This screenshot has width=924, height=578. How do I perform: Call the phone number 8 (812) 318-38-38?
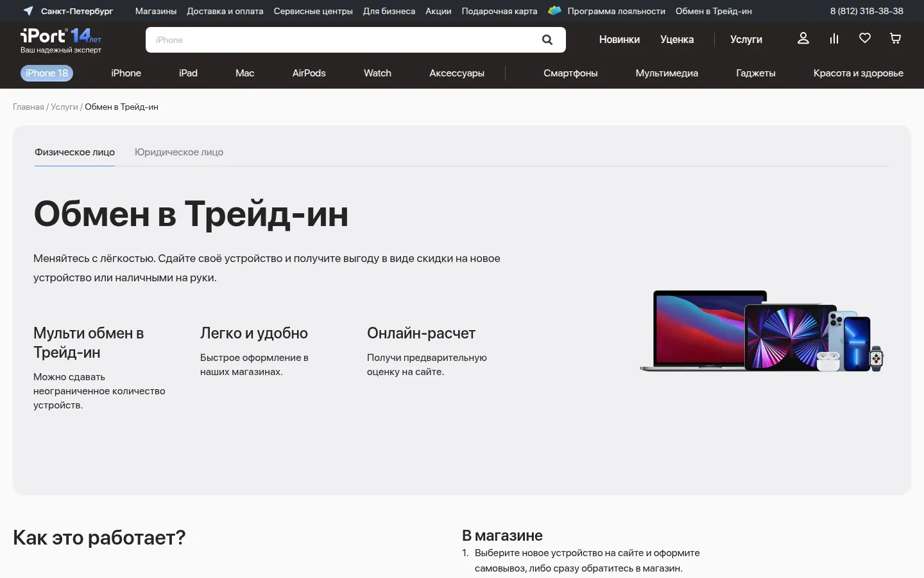(867, 11)
